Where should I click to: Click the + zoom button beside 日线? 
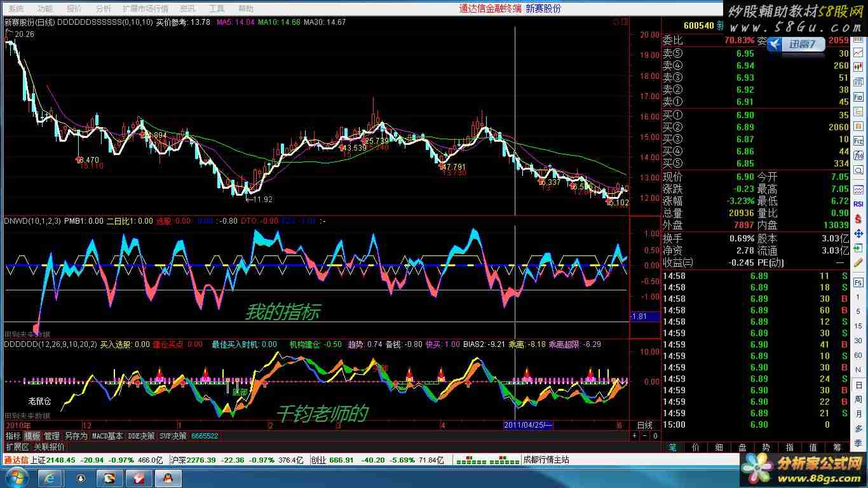[x=634, y=436]
